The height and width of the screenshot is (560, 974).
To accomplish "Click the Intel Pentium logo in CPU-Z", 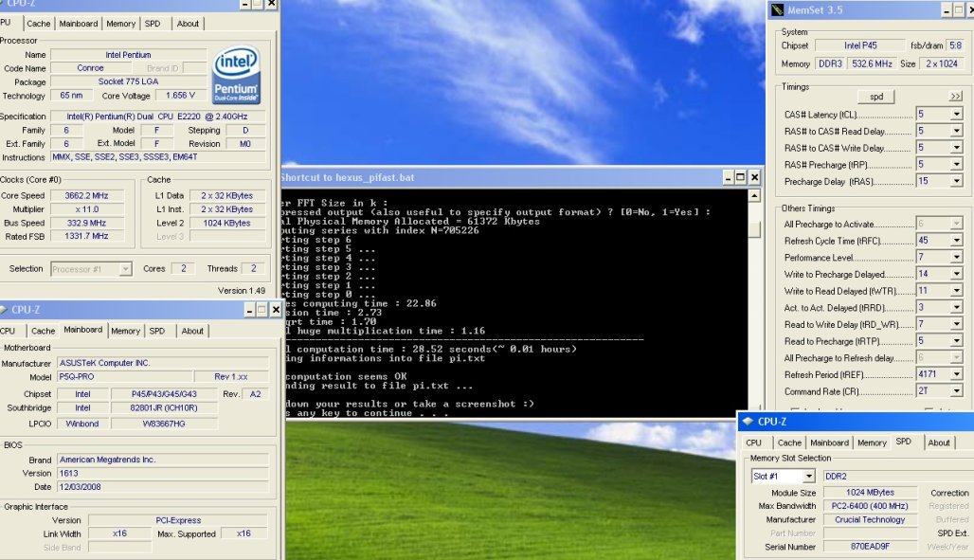I will point(236,75).
